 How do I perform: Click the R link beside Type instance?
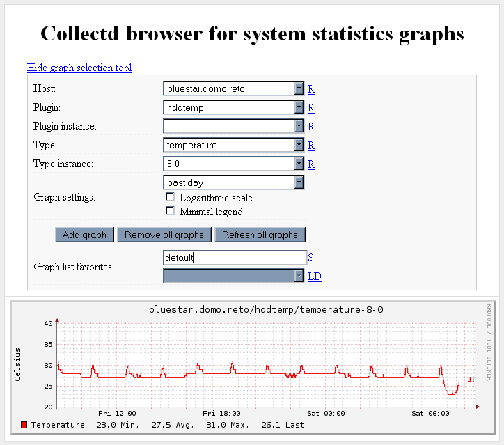click(x=311, y=164)
